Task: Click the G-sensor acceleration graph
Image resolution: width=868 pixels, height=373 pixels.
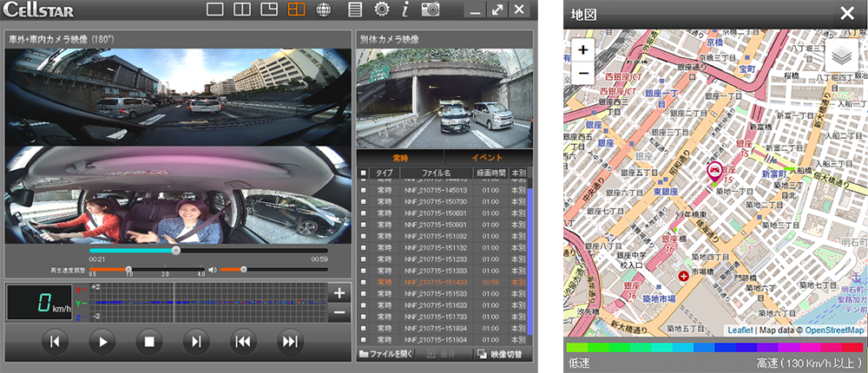Action: [x=207, y=303]
